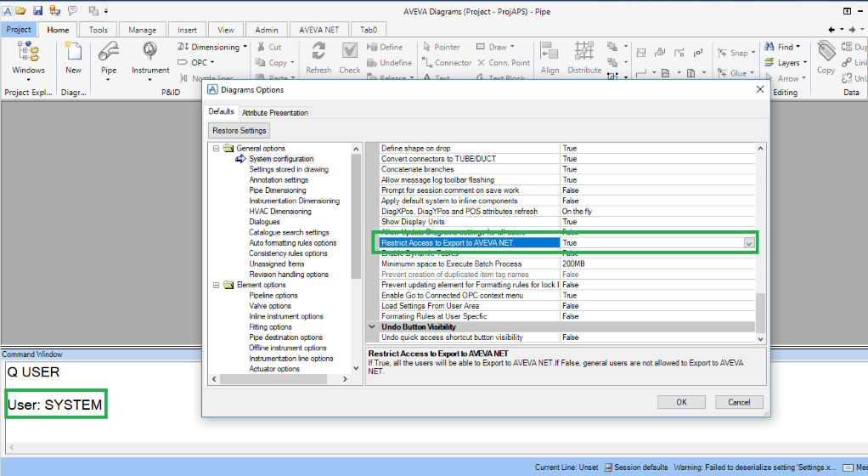Viewport: 868px width, 476px height.
Task: Collapse the General options tree node
Action: 217,149
